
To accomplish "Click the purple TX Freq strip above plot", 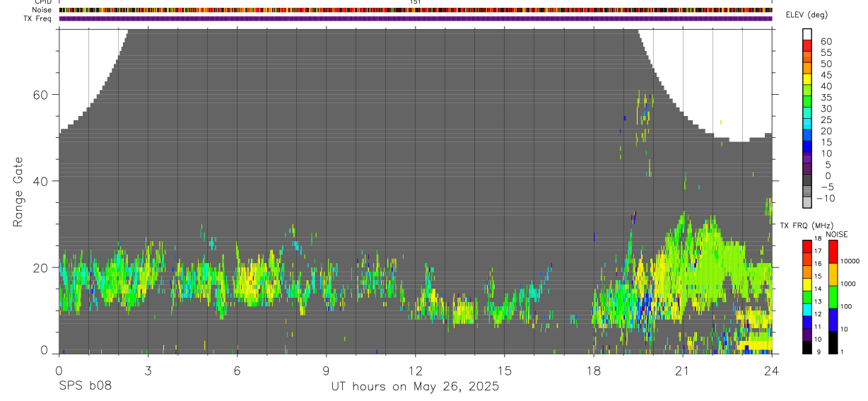I will click(x=416, y=18).
